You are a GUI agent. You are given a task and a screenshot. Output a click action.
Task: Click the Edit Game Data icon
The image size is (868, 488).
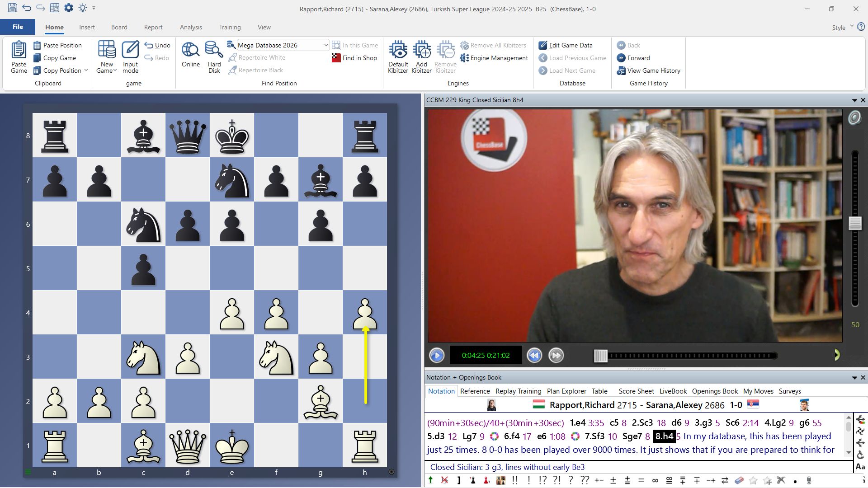543,45
